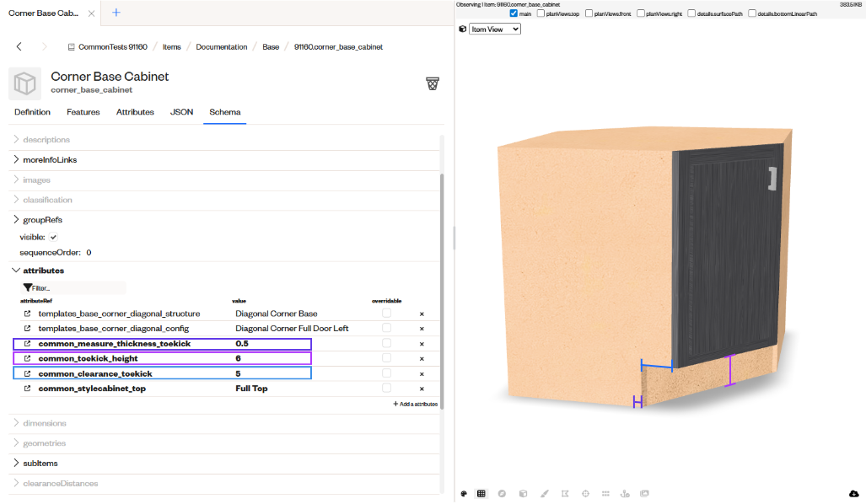866x504 pixels.
Task: Expand the clearanceDistances section
Action: coord(16,483)
